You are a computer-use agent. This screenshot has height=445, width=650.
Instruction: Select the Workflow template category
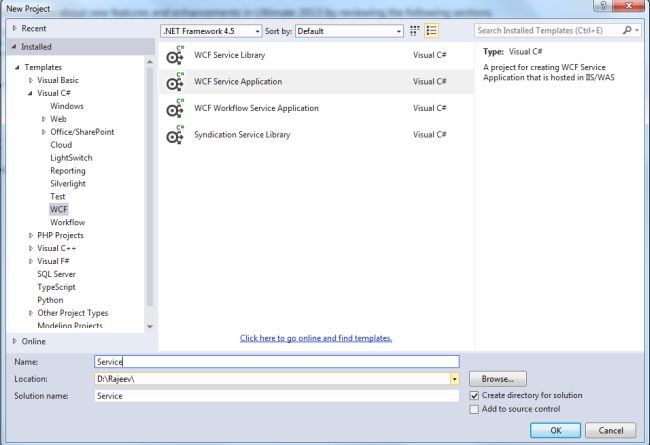(68, 222)
